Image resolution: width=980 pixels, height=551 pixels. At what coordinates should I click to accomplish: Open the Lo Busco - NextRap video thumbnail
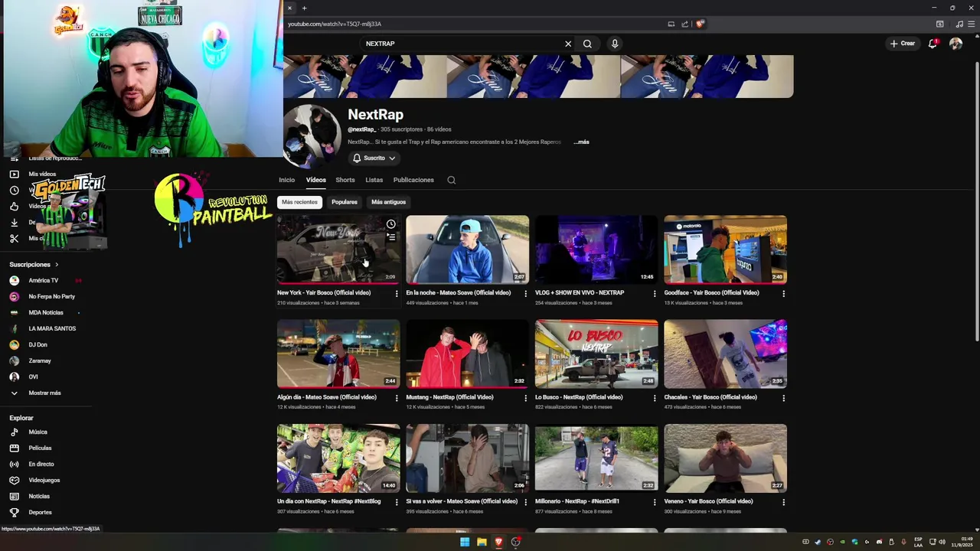pos(596,354)
